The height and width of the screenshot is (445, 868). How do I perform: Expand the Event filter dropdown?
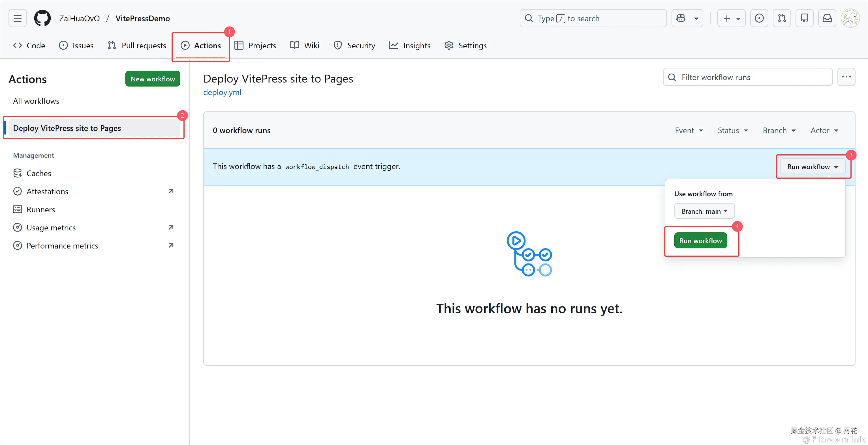pyautogui.click(x=689, y=131)
